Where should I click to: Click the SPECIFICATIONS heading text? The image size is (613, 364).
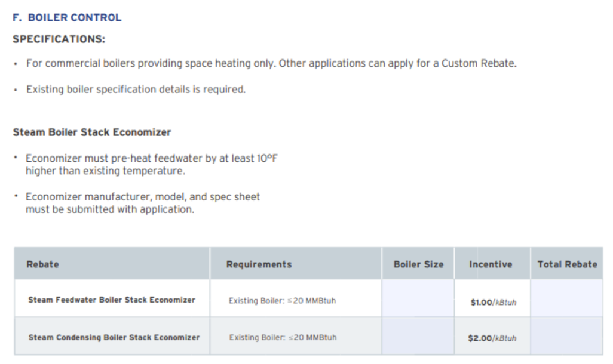(59, 39)
